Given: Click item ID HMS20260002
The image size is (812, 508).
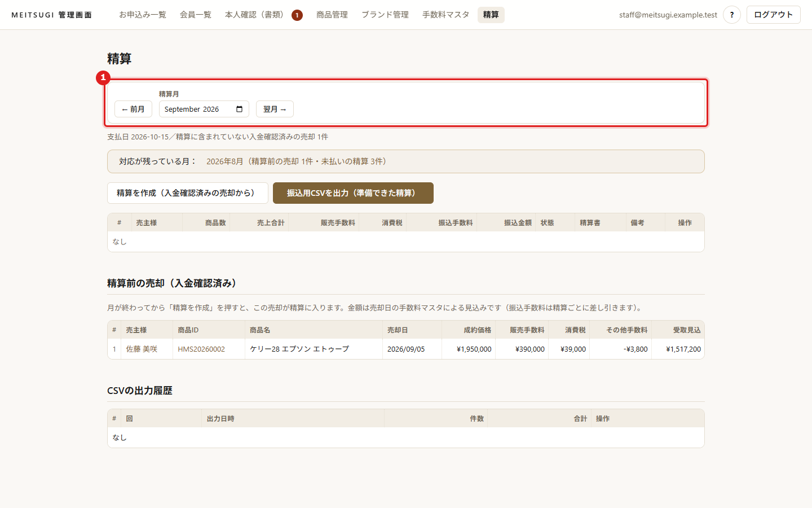Looking at the screenshot, I should click(x=201, y=349).
